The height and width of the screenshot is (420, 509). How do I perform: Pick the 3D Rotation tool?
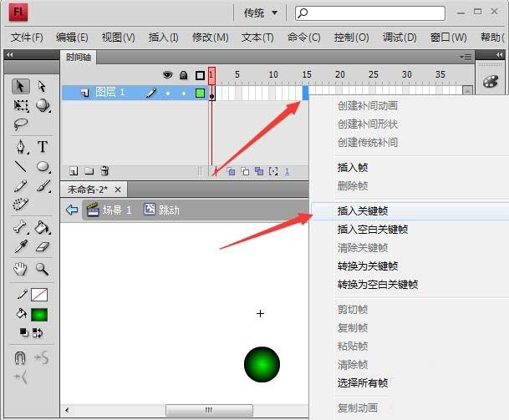tap(43, 105)
